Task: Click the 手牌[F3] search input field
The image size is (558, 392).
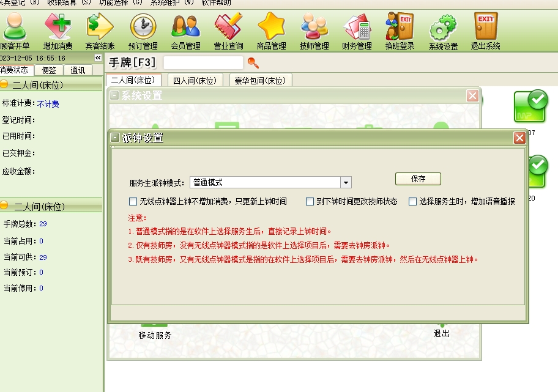Action: (203, 62)
